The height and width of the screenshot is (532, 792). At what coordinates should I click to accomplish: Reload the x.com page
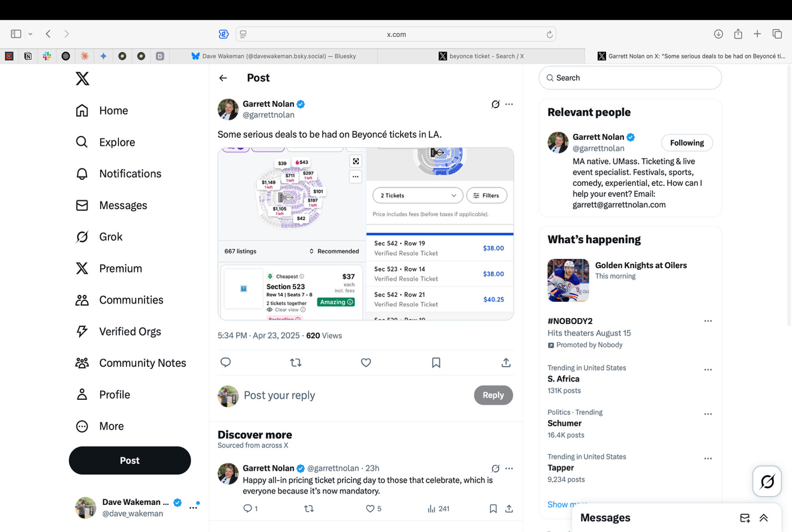550,34
